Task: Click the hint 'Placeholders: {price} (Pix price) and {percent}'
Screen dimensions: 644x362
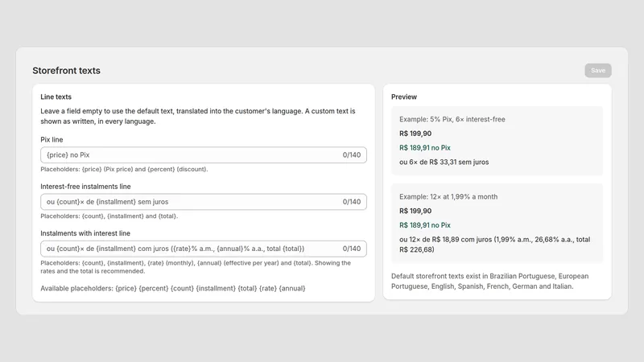Action: click(124, 169)
